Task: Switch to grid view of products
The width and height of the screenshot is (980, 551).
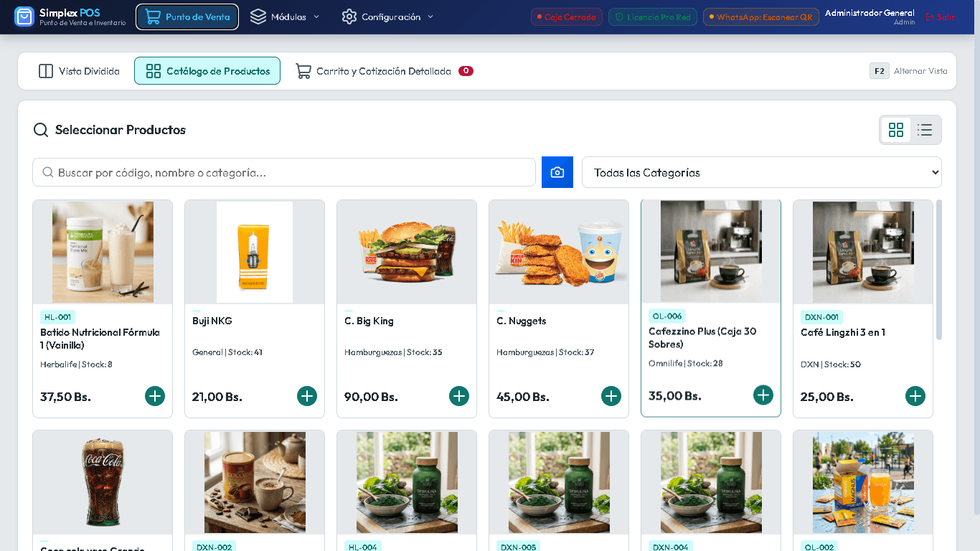Action: (896, 130)
